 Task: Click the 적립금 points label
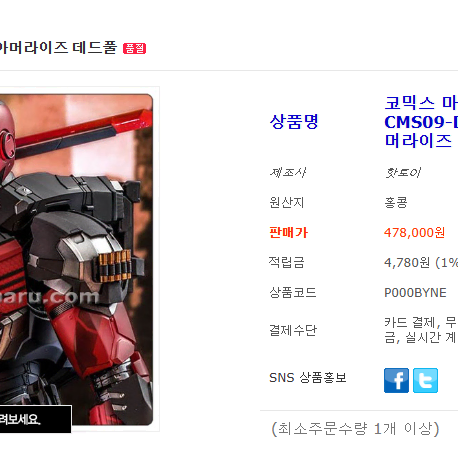tap(286, 263)
